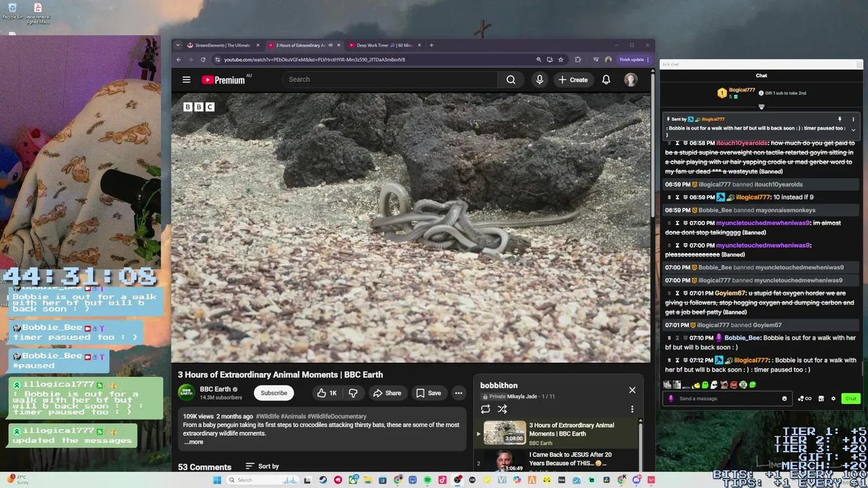Open the tab search dropdown arrow
This screenshot has height=488, width=868.
point(178,45)
